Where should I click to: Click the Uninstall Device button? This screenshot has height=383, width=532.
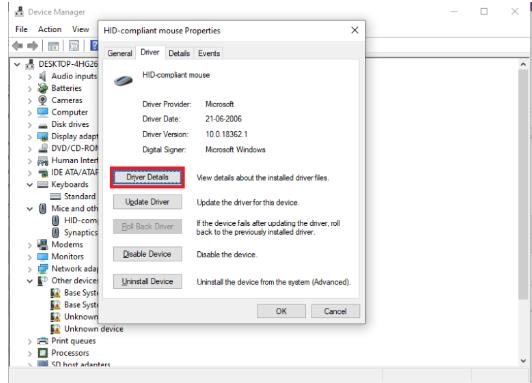(147, 282)
